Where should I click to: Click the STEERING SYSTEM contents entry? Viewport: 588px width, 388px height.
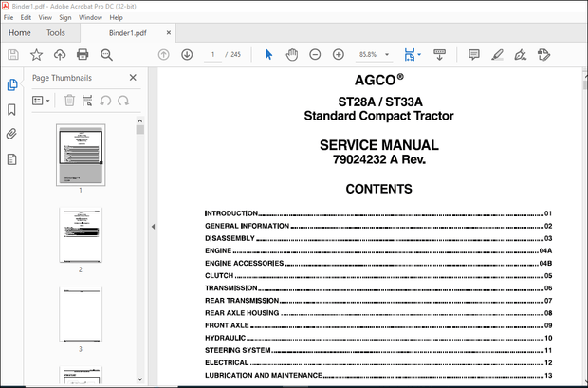(x=378, y=350)
